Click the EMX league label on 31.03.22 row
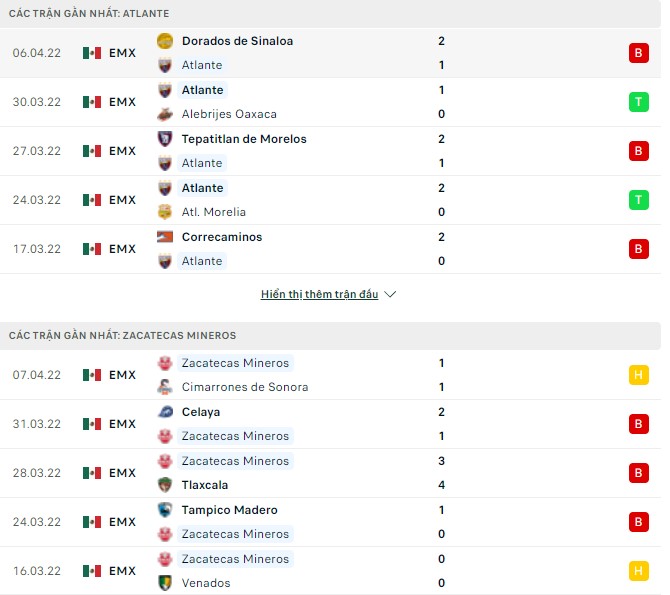This screenshot has height=595, width=670. point(122,424)
